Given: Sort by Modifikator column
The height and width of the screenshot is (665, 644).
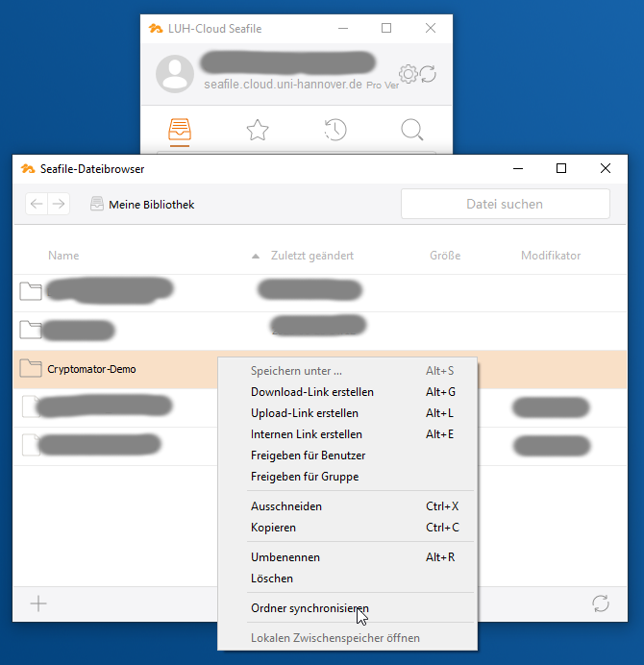Looking at the screenshot, I should click(x=551, y=256).
